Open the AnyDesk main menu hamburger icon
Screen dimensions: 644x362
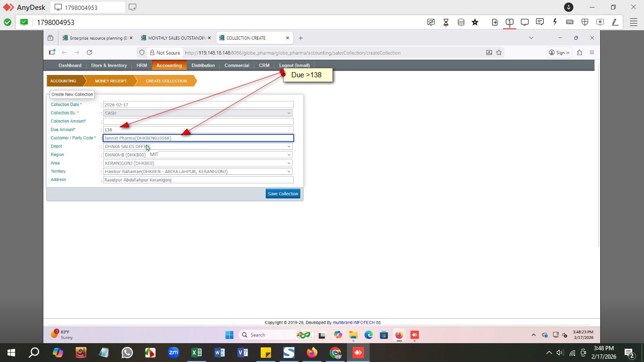tap(634, 22)
